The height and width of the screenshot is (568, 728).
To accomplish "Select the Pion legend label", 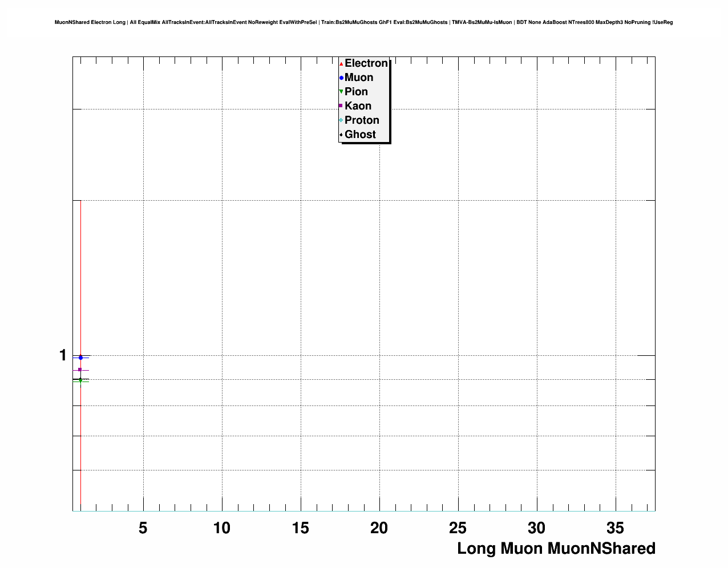I will (356, 92).
